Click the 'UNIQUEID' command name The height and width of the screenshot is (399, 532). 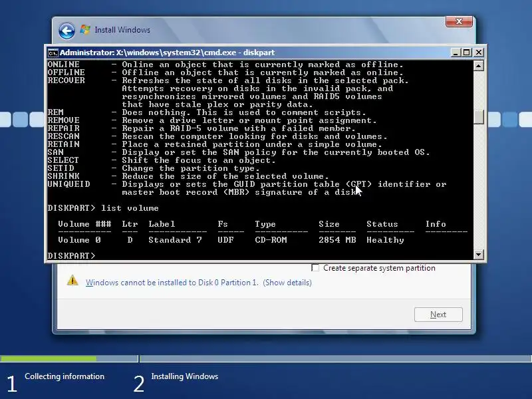click(x=69, y=184)
